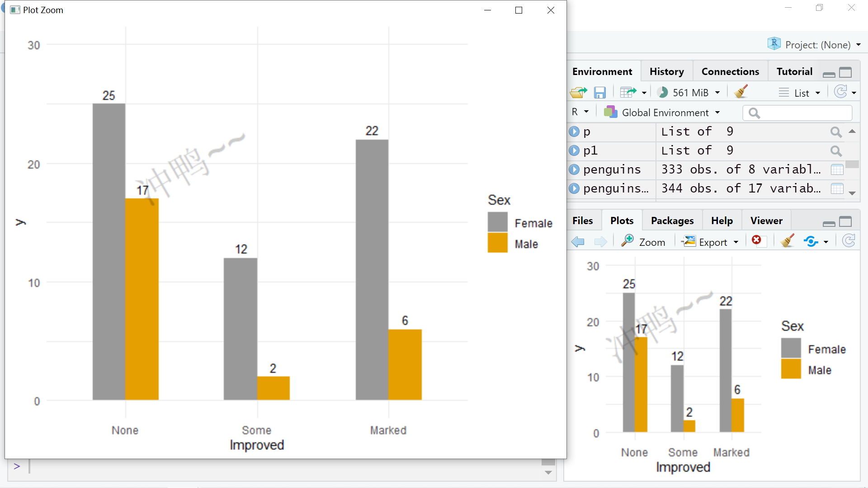Screen dimensions: 868x488
Task: Click the plot Zoom button
Action: point(643,242)
